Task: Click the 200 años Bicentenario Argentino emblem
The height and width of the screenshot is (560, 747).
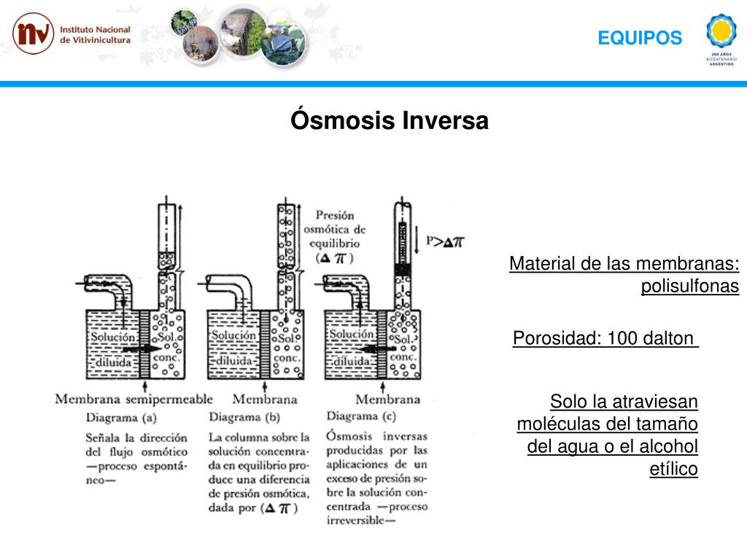Action: pyautogui.click(x=721, y=39)
